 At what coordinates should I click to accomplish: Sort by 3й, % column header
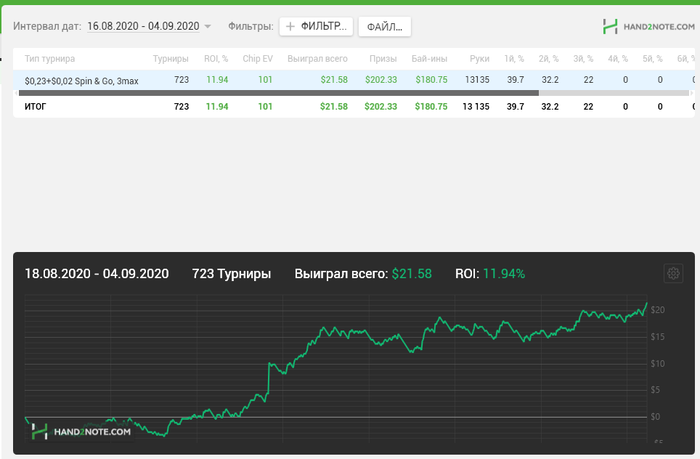coord(583,59)
